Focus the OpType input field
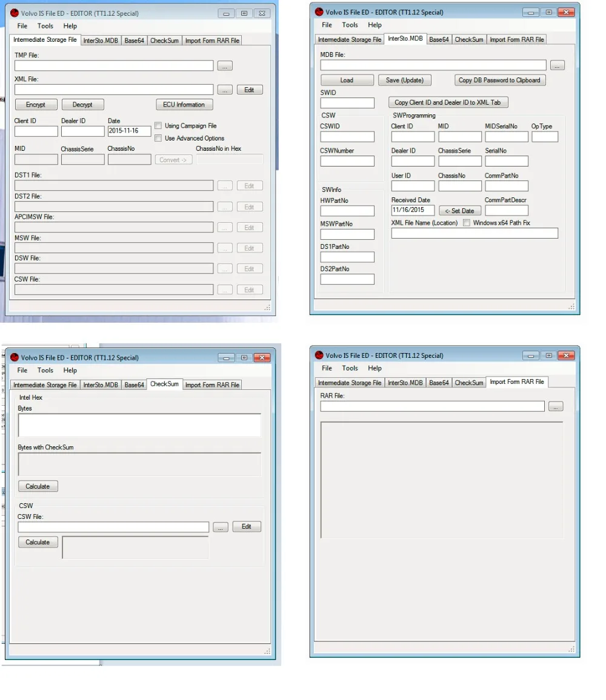The width and height of the screenshot is (606, 700). coord(545,137)
